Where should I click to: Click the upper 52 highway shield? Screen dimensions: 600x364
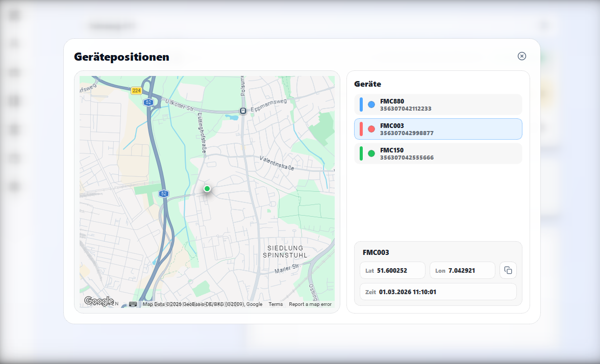click(148, 102)
